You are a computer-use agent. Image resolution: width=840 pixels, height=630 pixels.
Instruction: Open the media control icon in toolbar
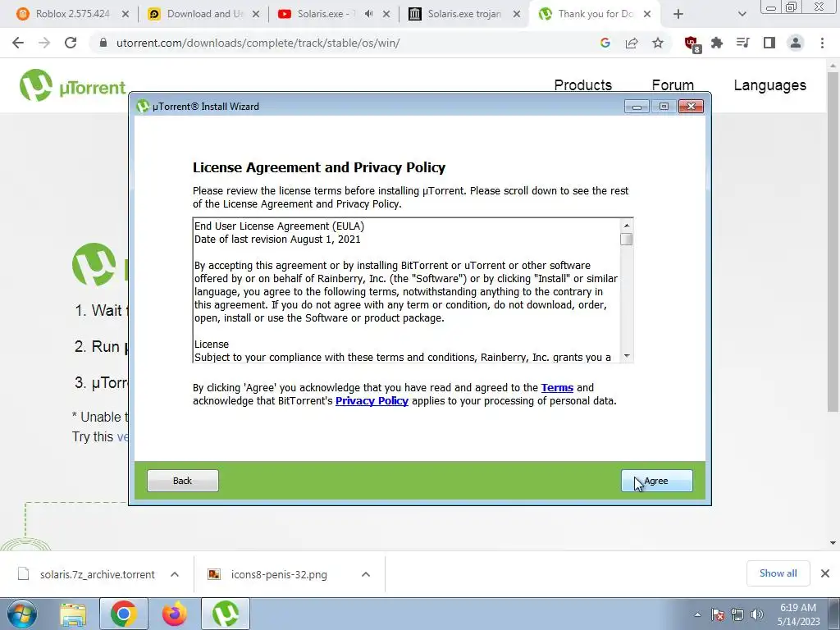coord(743,43)
